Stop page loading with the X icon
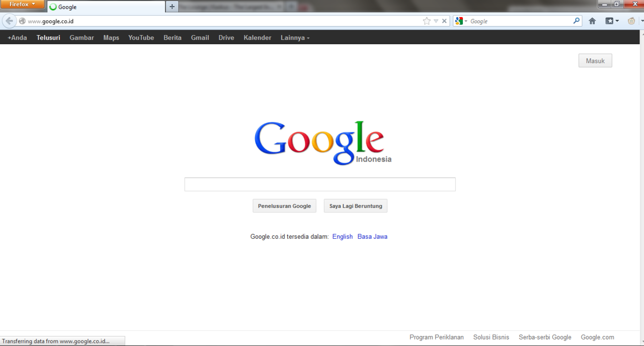 coord(444,21)
